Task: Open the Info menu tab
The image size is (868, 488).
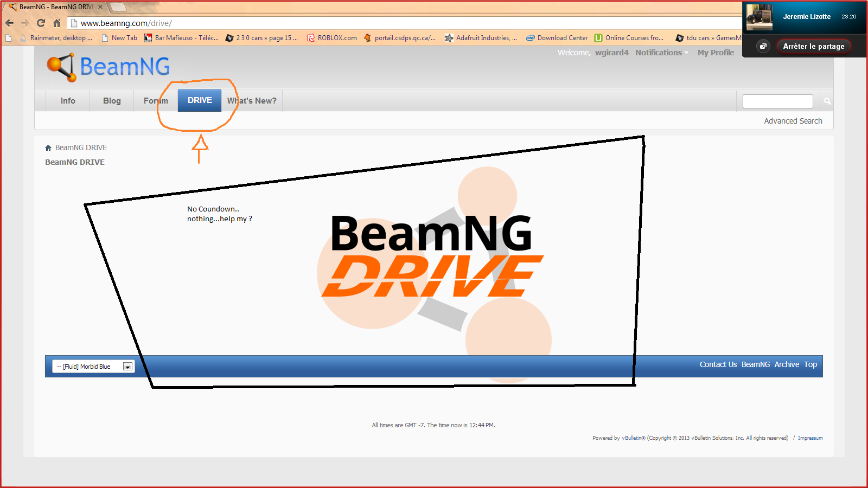Action: 68,101
